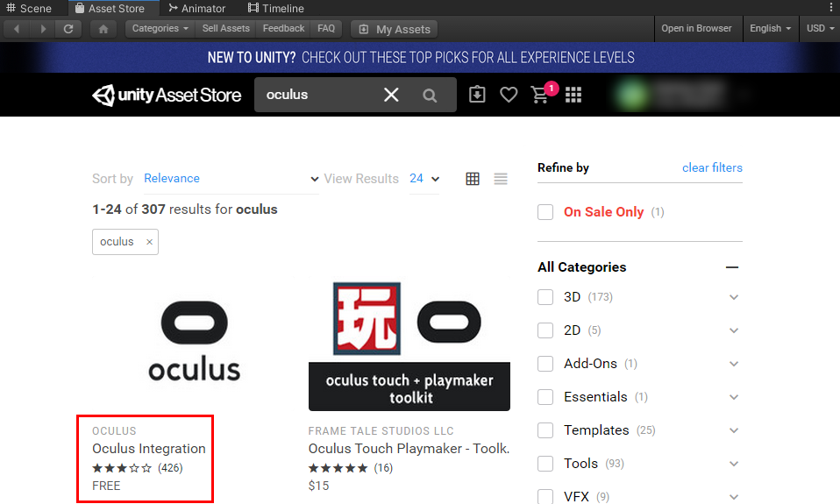Viewport: 840px width, 504px height.
Task: Open the Categories dropdown menu
Action: [160, 29]
